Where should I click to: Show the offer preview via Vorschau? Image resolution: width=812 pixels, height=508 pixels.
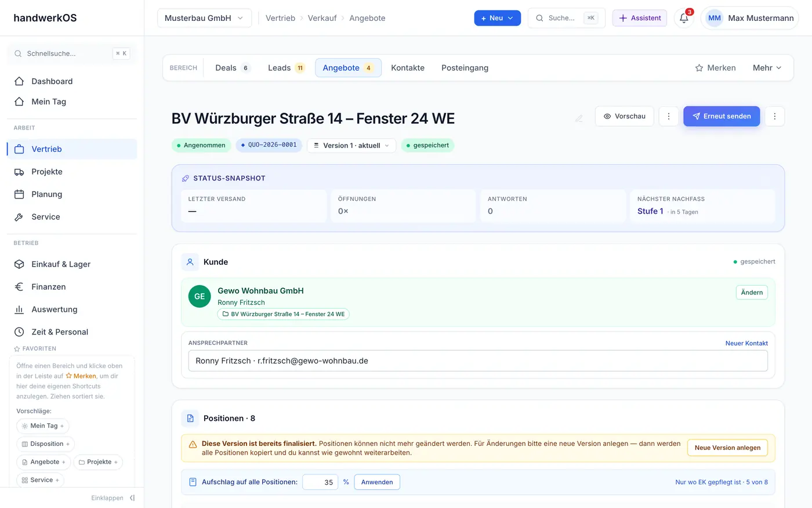(x=624, y=116)
